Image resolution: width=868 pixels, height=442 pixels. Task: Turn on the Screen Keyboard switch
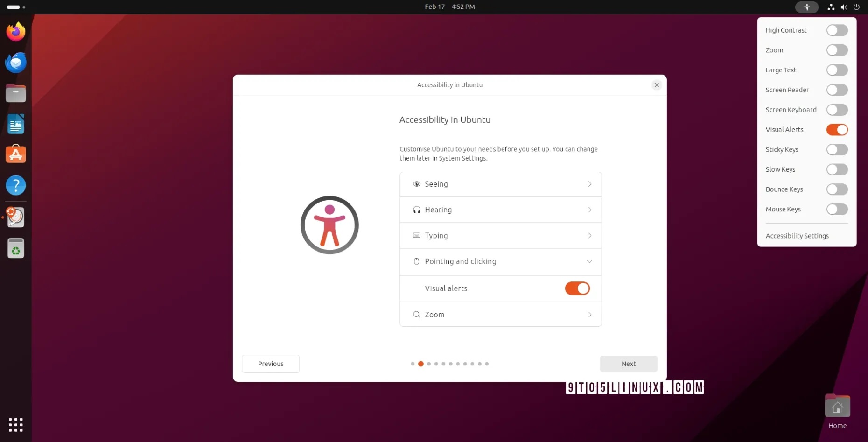pos(837,110)
